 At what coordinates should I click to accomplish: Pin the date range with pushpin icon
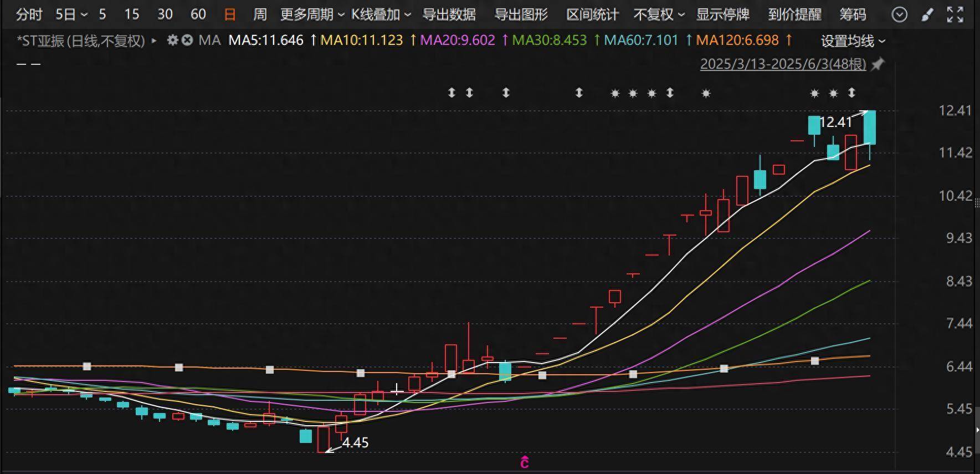877,65
